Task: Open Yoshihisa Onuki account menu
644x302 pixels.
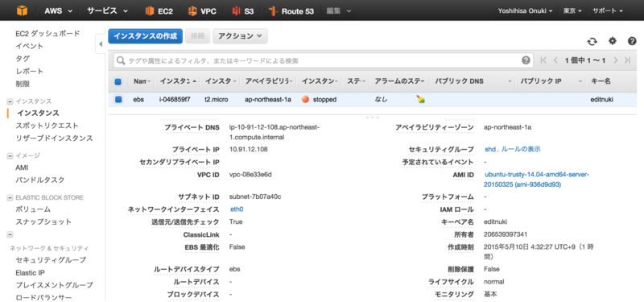Action: 525,11
